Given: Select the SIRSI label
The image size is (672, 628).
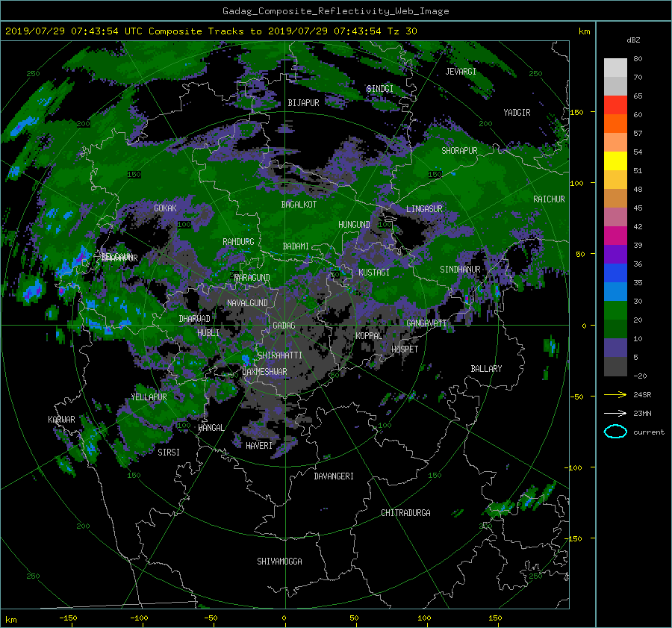Looking at the screenshot, I should 169,453.
